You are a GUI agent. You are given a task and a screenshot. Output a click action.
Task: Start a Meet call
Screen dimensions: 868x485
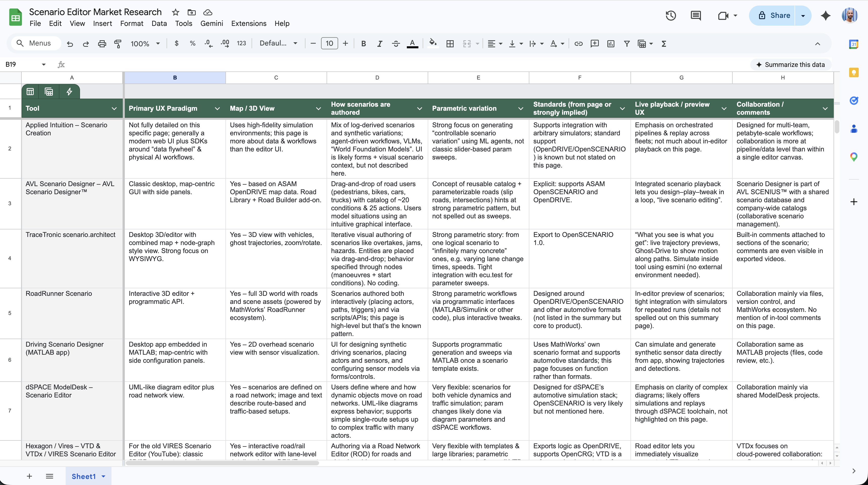[723, 16]
